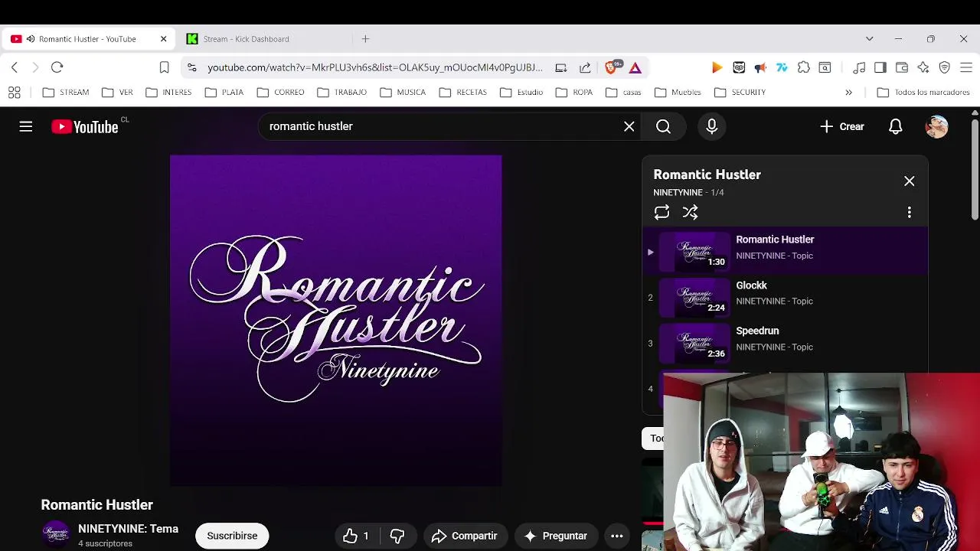View site information icon in address bar
Image resolution: width=980 pixels, height=551 pixels.
pos(192,67)
